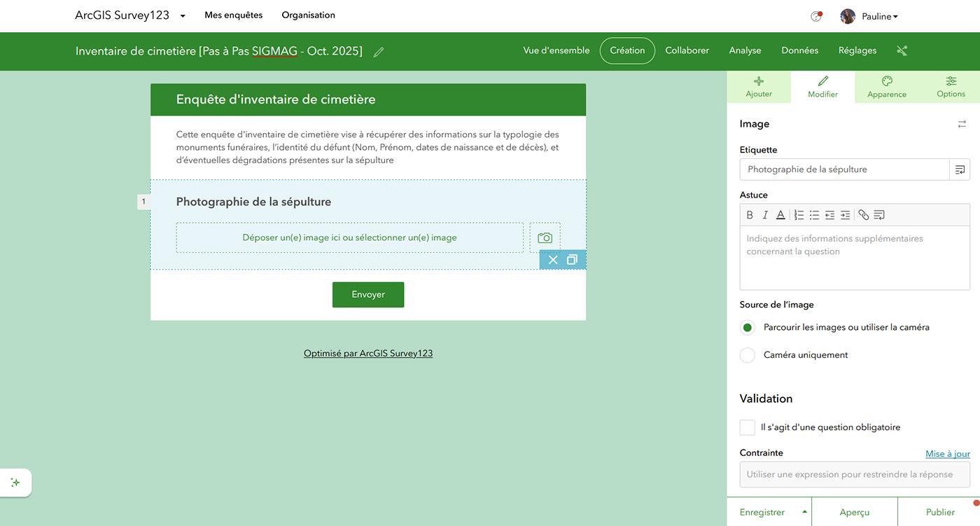Delete the photo question with X icon

pos(553,260)
